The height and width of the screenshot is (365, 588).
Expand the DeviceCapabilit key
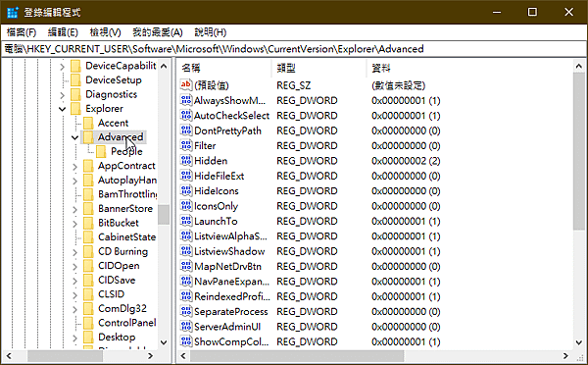[x=63, y=67]
